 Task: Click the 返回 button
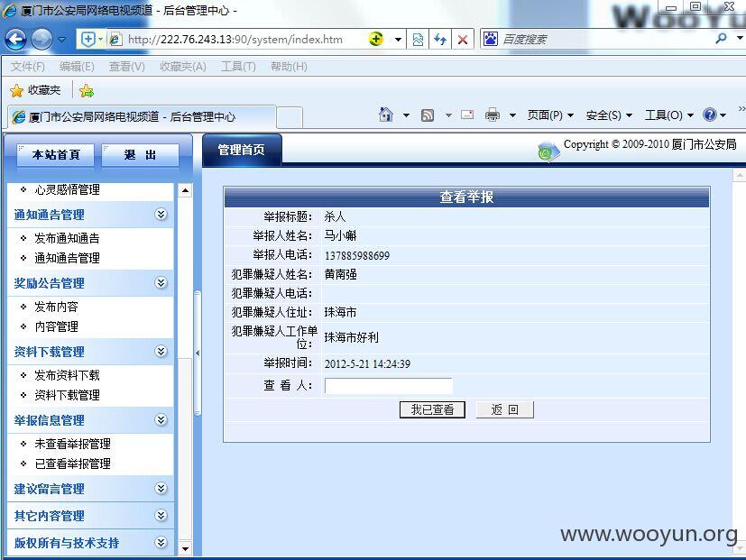point(505,409)
